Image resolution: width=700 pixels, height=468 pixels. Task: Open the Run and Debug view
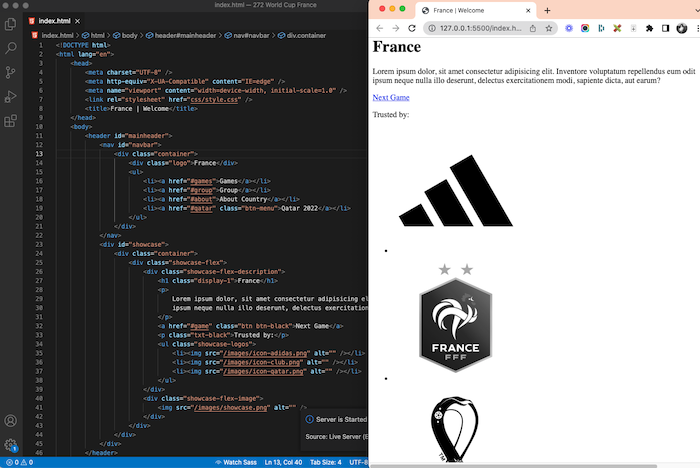coord(10,96)
